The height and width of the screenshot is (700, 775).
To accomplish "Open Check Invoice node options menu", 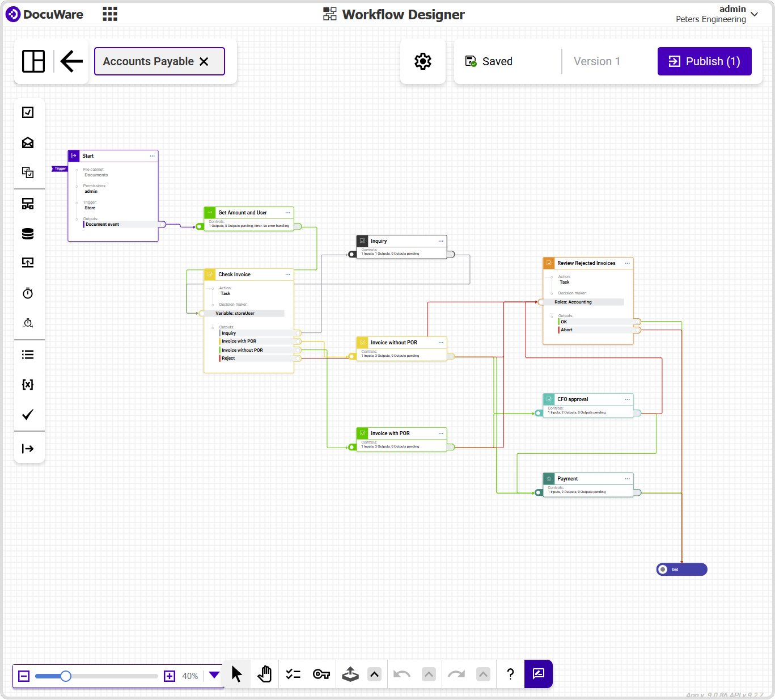I will coord(288,275).
